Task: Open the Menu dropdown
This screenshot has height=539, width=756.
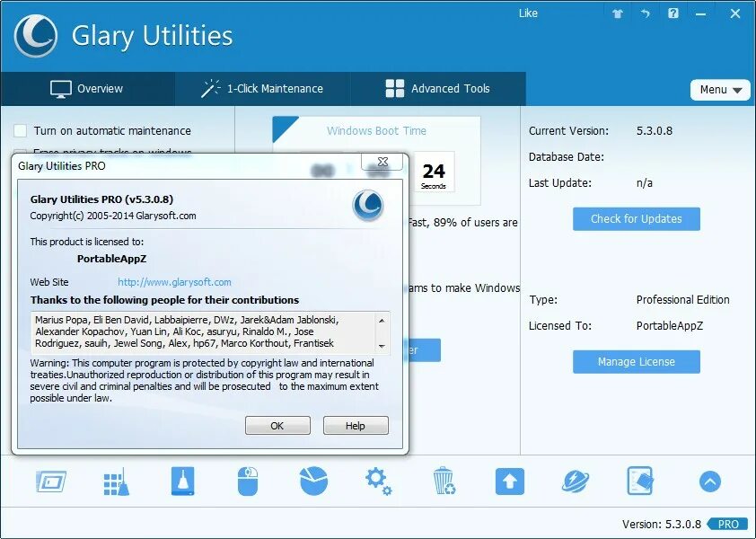Action: 720,90
